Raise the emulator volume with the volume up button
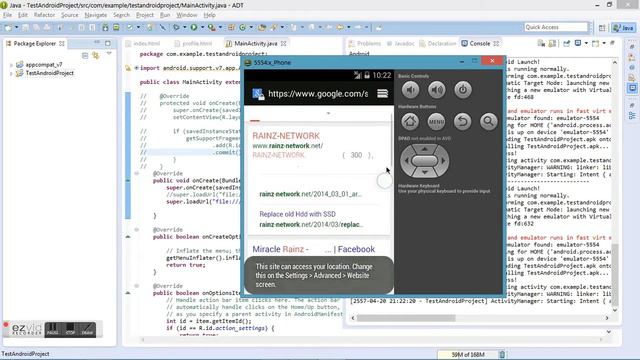This screenshot has width=640, height=360. pos(436,90)
